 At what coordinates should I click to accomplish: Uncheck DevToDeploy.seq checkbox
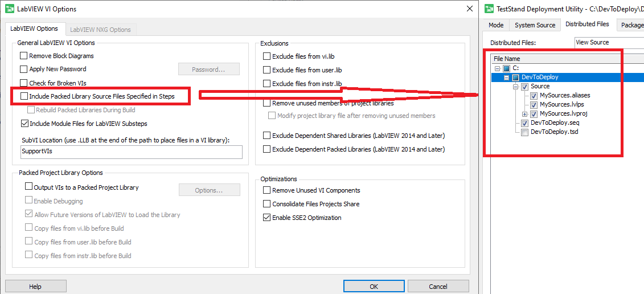[525, 123]
